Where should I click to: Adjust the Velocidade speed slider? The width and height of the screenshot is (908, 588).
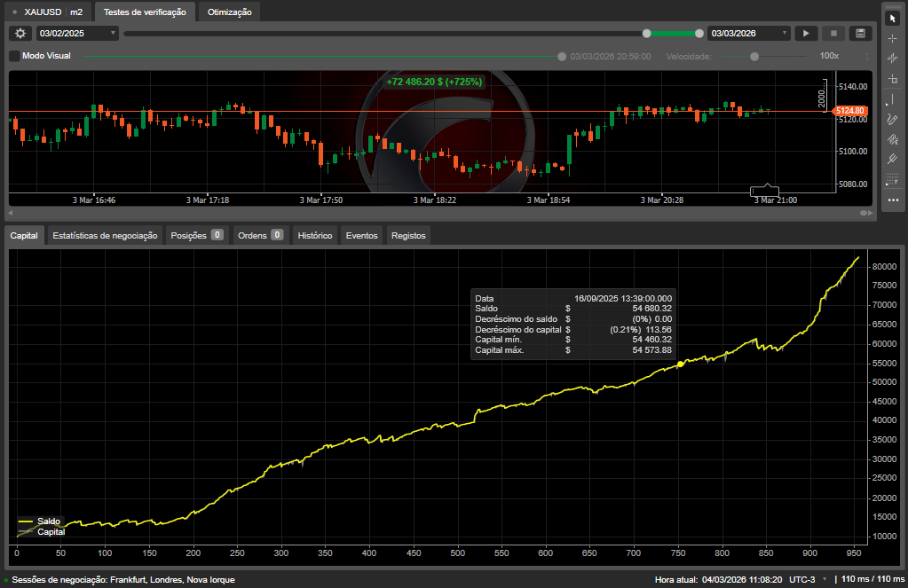tap(753, 56)
